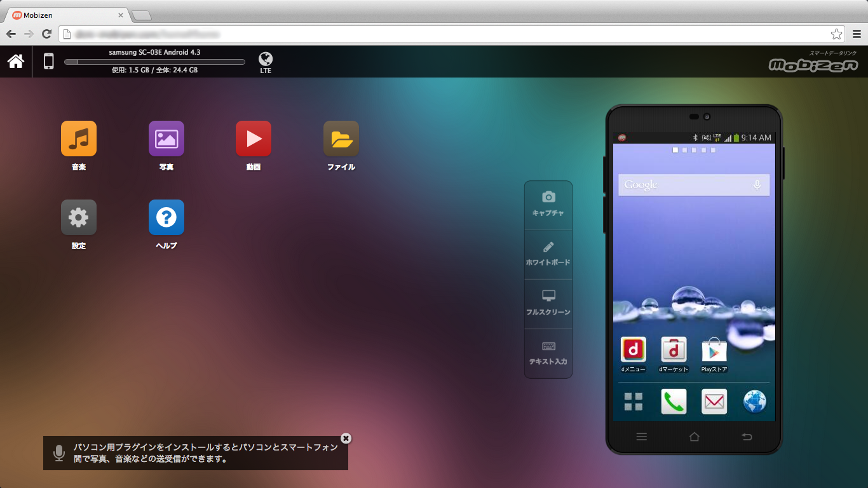The image size is (868, 488).
Task: Bookmark this page with the star icon
Action: pyautogui.click(x=836, y=34)
